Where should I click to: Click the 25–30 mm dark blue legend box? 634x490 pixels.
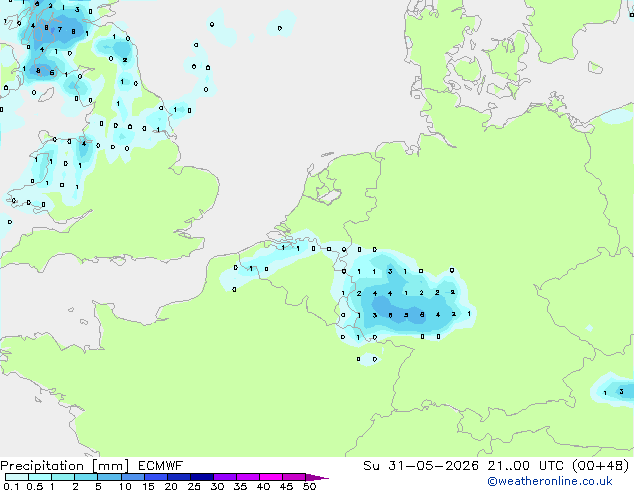click(201, 477)
